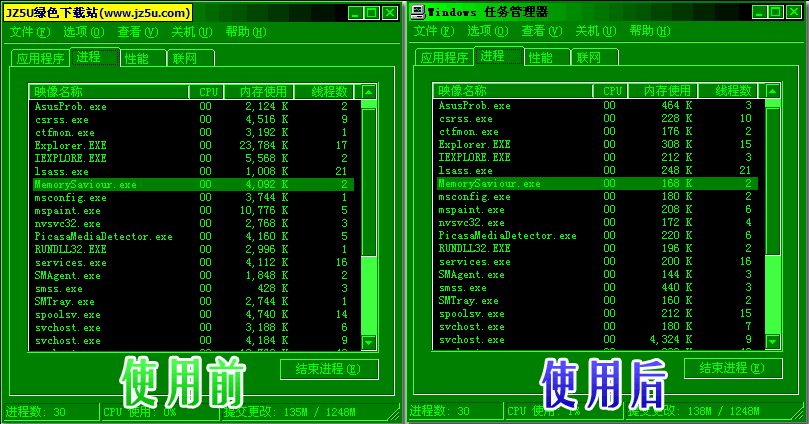Click scroll up arrow in left process list
The width and height of the screenshot is (809, 424).
coord(368,92)
